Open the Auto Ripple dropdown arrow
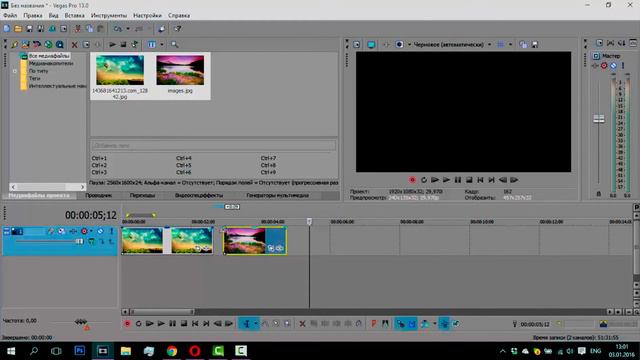 pyautogui.click(x=434, y=324)
